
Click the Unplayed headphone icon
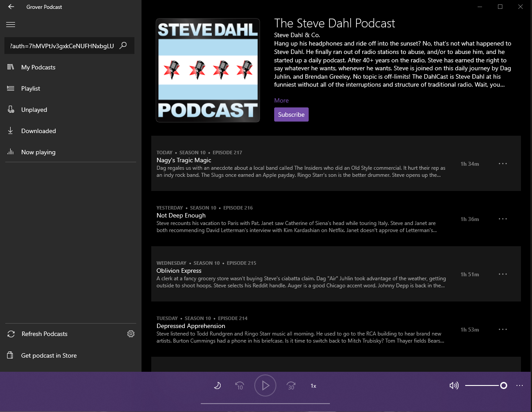pyautogui.click(x=11, y=110)
